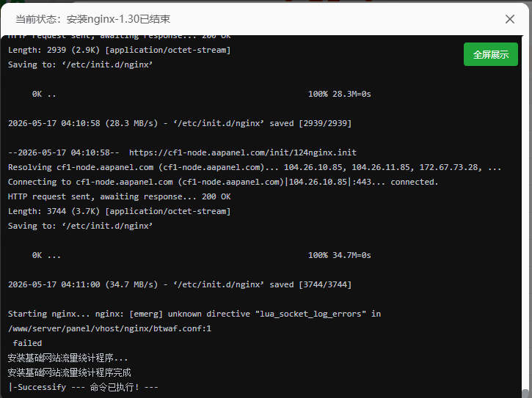Click the first 'Saving to: /etc/init.d/nginx' line
Viewport: 532px width, 398px height.
(80, 65)
